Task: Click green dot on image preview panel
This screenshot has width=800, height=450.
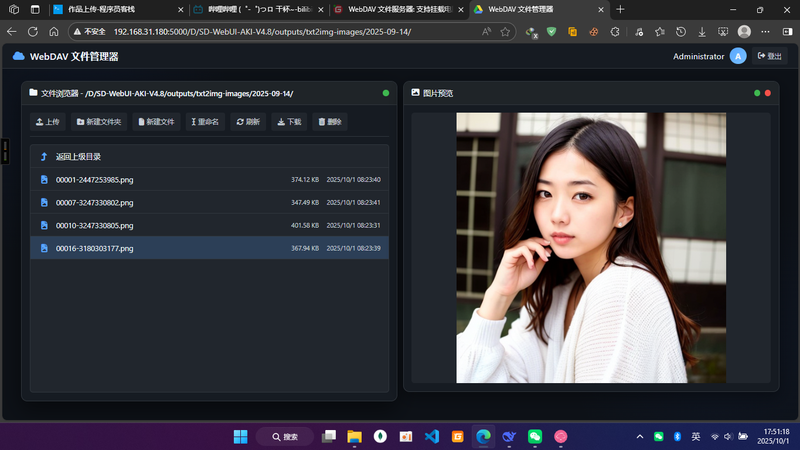Action: (757, 93)
